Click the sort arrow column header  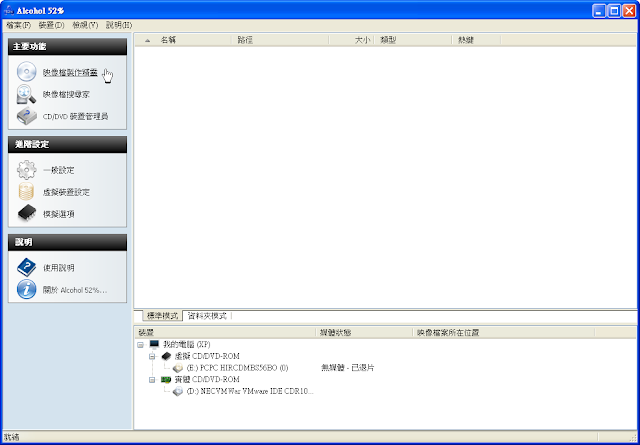point(147,40)
